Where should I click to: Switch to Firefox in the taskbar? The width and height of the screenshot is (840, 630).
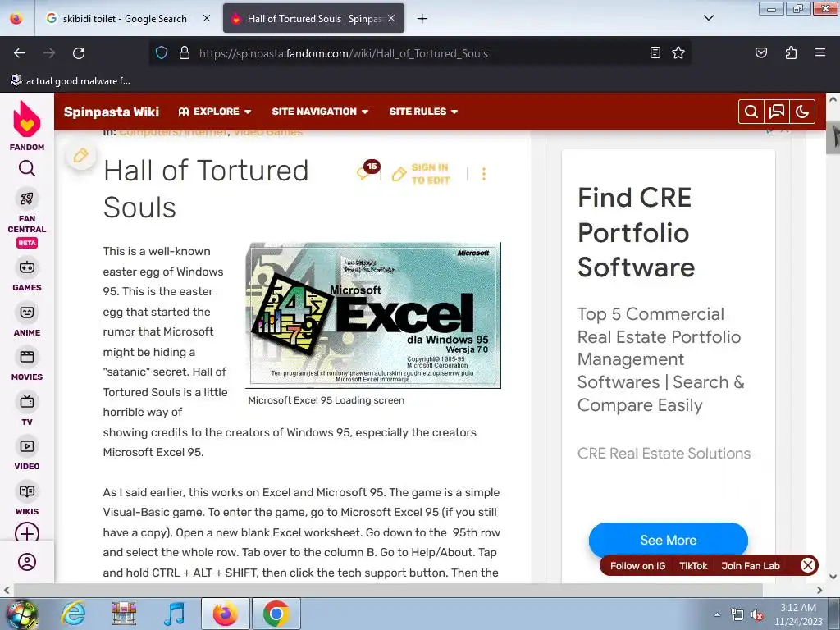click(x=226, y=614)
